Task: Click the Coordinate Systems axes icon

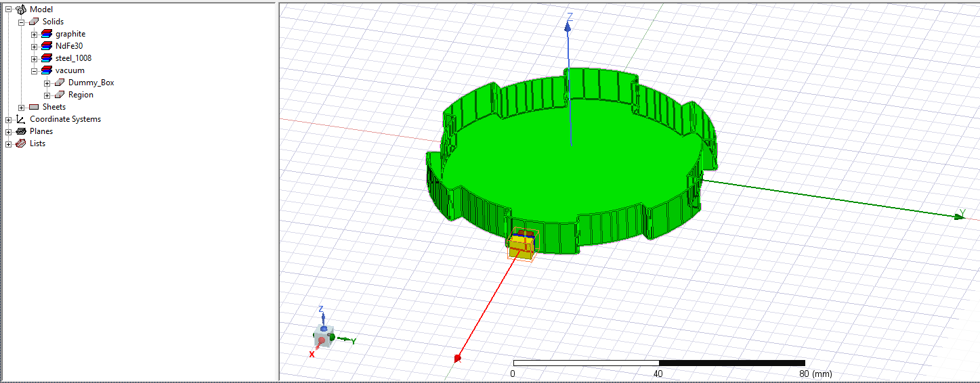Action: tap(21, 119)
